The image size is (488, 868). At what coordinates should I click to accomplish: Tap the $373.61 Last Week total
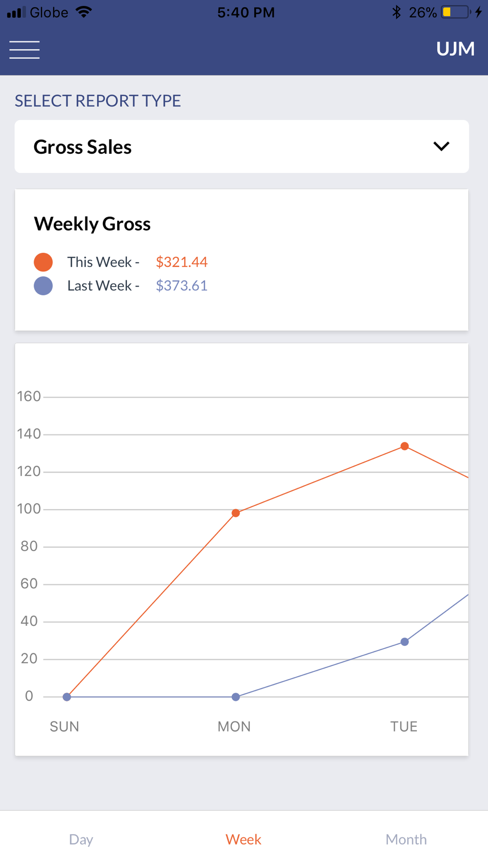pyautogui.click(x=182, y=286)
